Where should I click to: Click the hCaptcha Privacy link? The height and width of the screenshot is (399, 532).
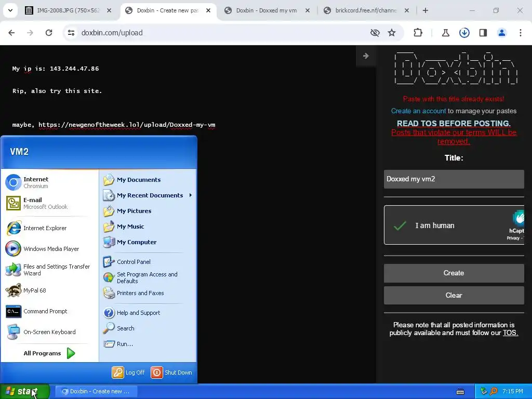click(x=513, y=238)
